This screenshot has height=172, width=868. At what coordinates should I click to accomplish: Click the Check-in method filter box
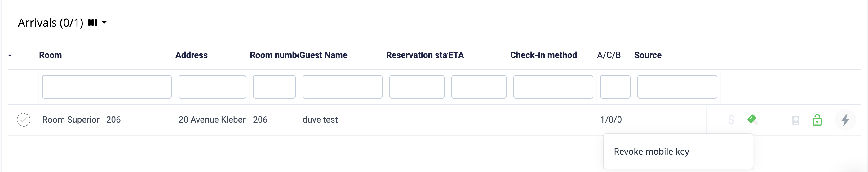(x=553, y=87)
